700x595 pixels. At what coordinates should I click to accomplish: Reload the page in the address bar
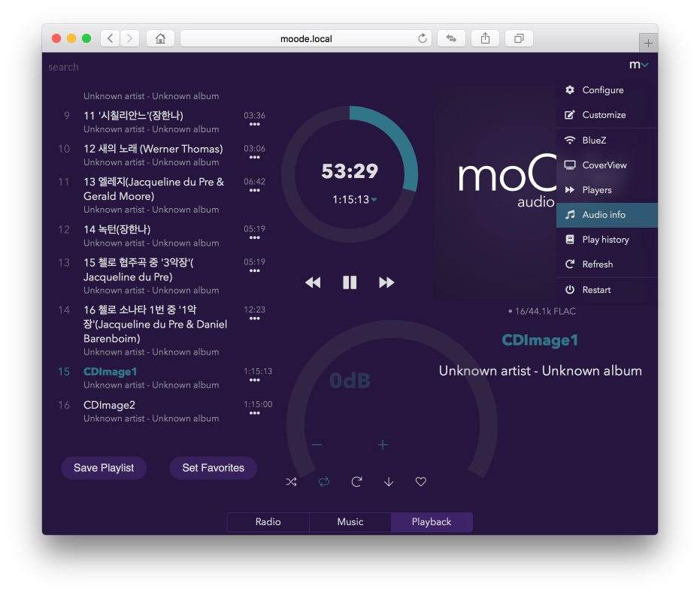coord(423,38)
